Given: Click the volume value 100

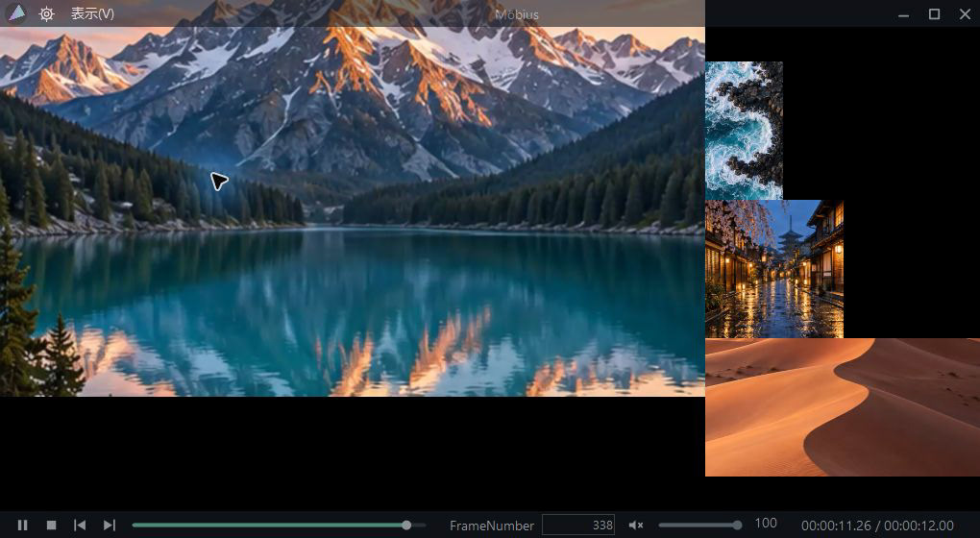Looking at the screenshot, I should (766, 524).
